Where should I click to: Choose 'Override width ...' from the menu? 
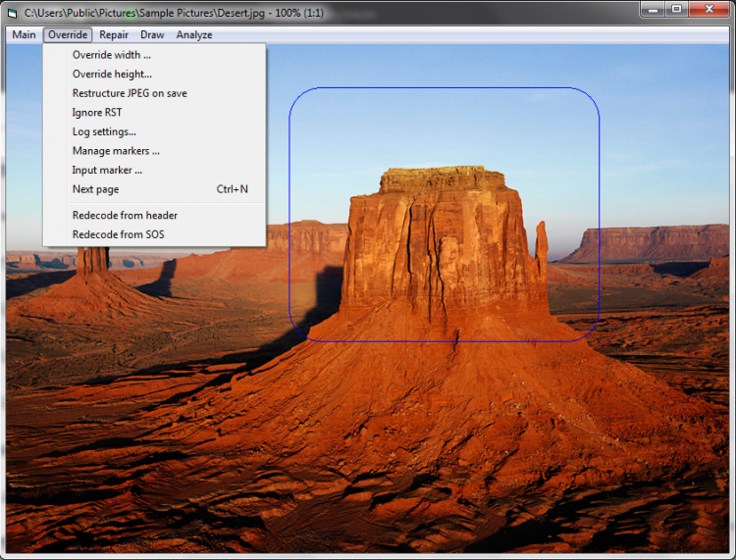[x=111, y=55]
